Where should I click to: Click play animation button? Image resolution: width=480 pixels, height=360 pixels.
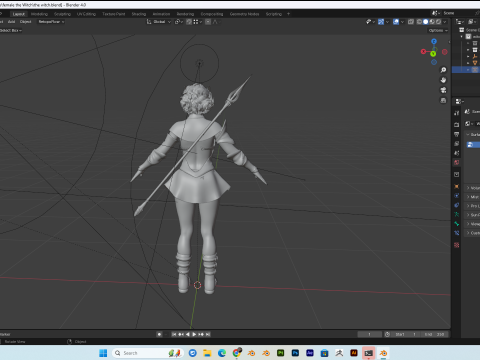(x=194, y=334)
